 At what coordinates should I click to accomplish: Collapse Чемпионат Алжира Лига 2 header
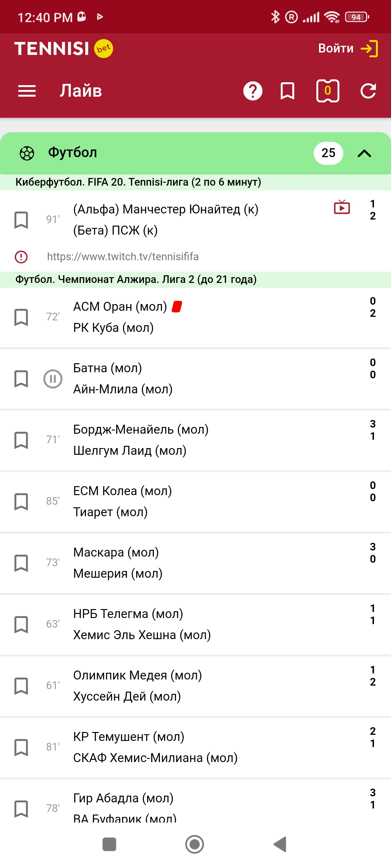136,279
